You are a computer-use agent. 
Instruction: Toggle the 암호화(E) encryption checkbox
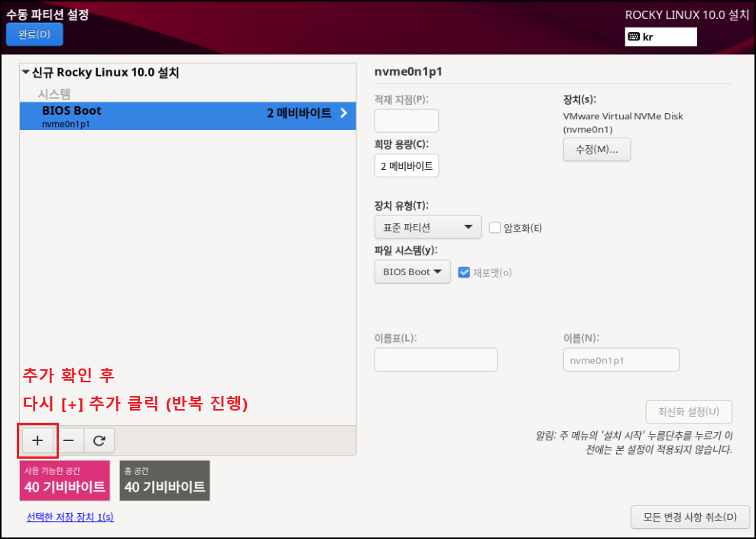pyautogui.click(x=495, y=228)
